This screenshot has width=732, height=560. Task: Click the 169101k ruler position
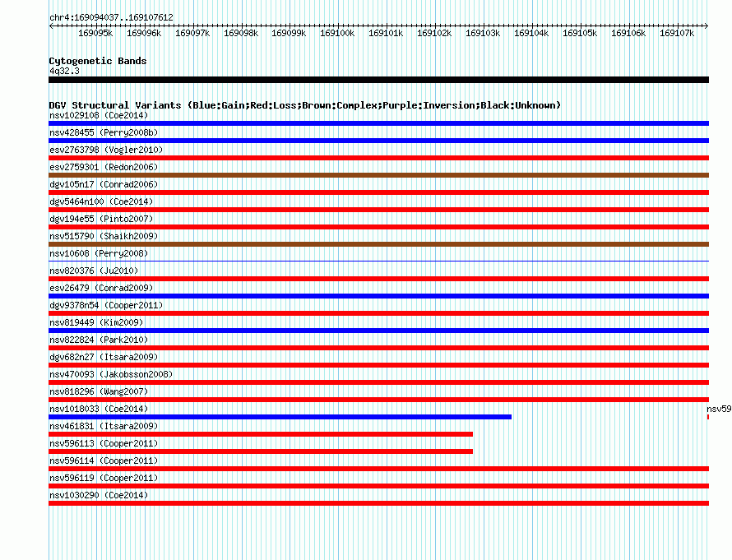(x=386, y=33)
